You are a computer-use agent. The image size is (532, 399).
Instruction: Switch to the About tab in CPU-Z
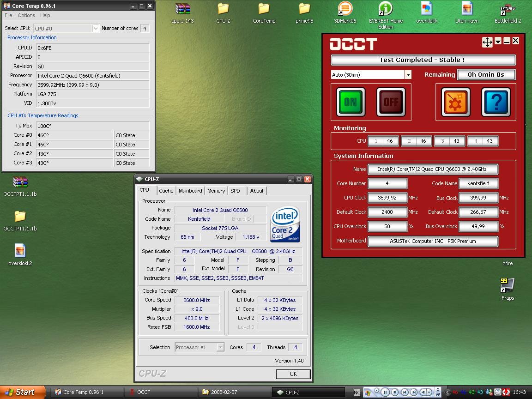[257, 191]
